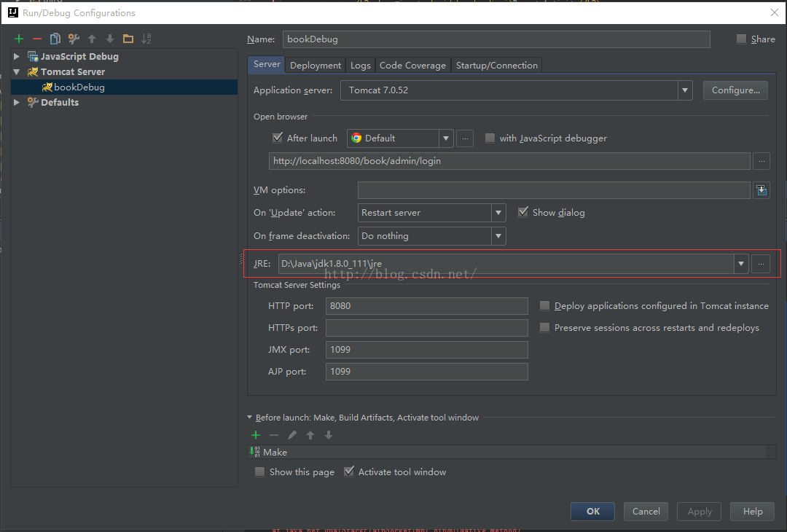The height and width of the screenshot is (532, 787).
Task: Open the Logs tab
Action: pos(361,66)
